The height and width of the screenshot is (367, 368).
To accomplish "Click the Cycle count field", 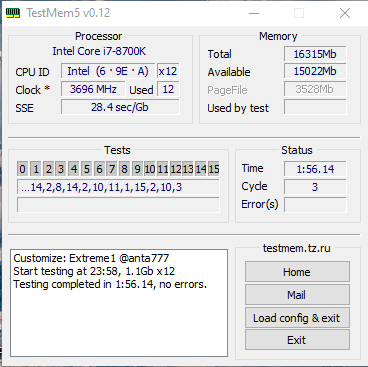I will click(x=315, y=187).
